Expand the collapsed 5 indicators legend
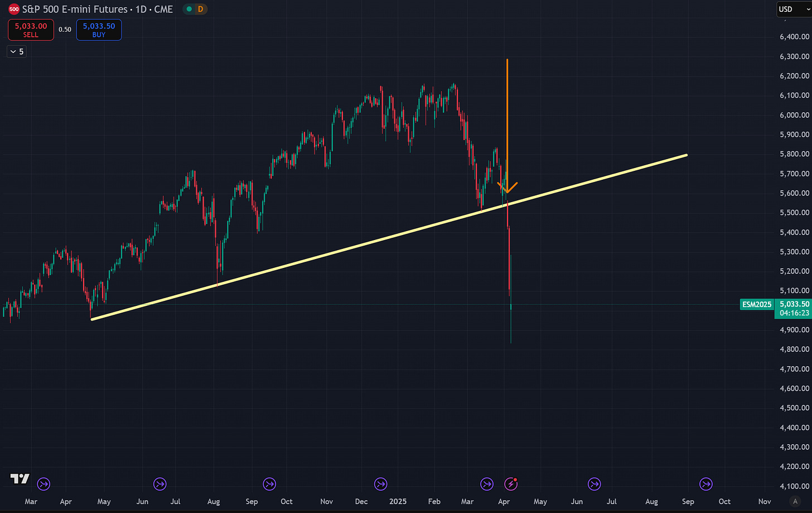812x513 pixels. click(x=17, y=51)
